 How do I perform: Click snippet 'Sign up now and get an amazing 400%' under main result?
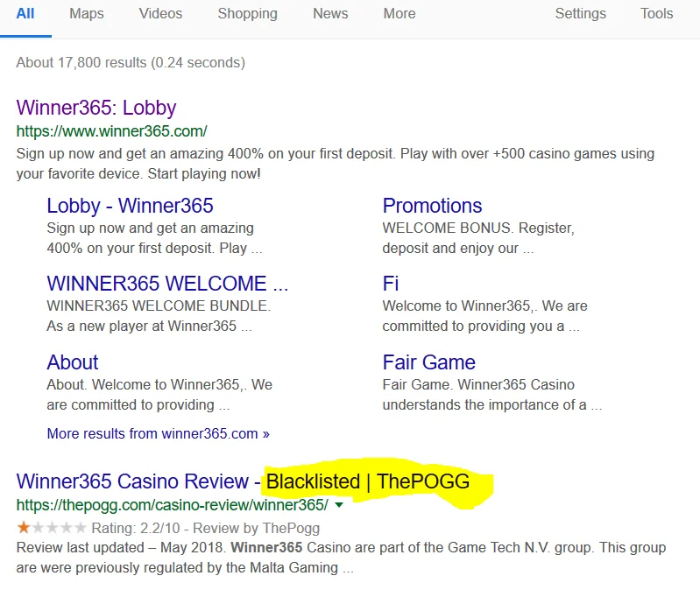point(336,164)
